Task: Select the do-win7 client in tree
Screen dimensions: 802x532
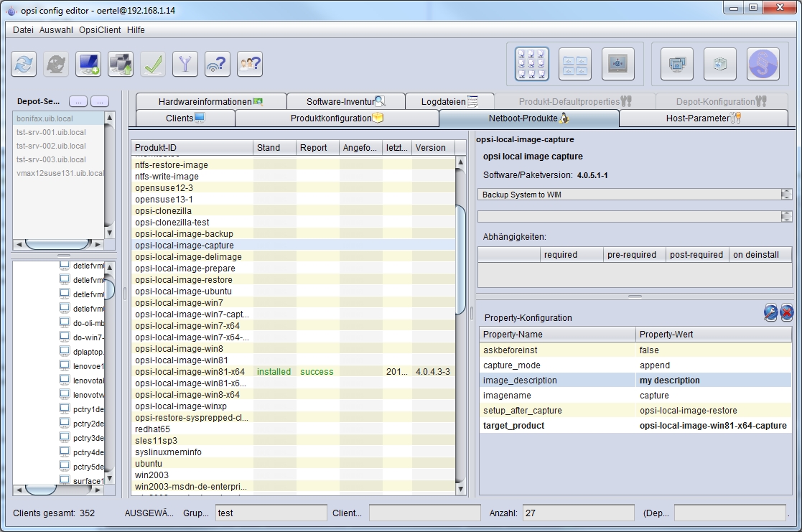Action: [x=82, y=337]
